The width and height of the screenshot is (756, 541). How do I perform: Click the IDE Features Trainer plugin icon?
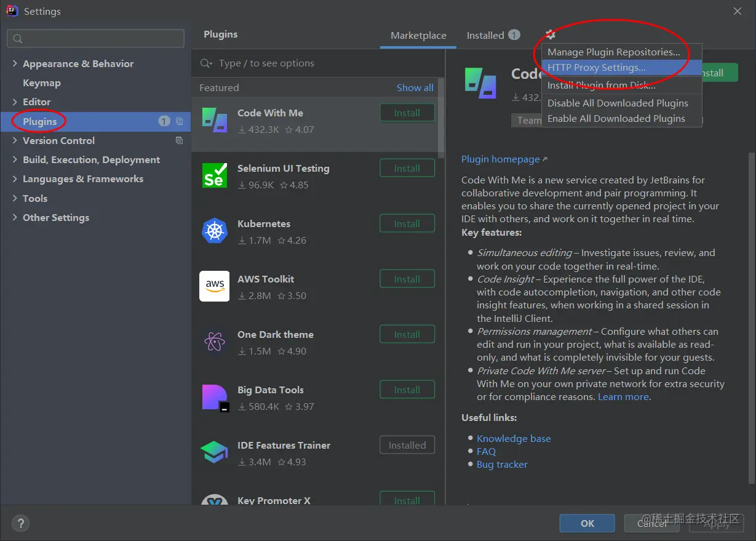point(215,452)
